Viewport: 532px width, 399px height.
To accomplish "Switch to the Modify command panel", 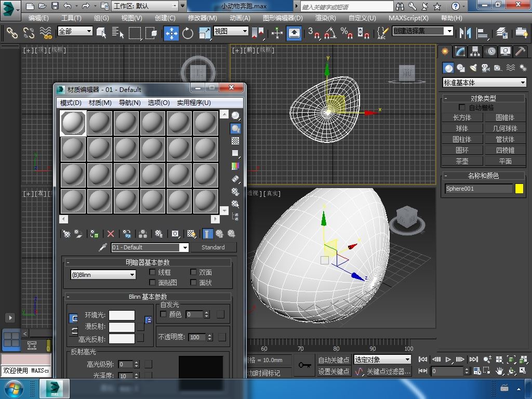I will 460,51.
